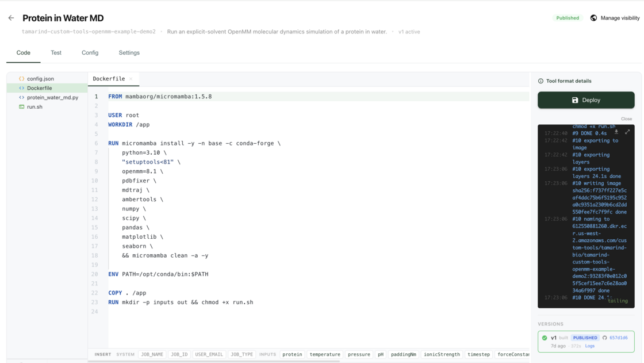Click the WORKDIR /app code line
Viewport: 644px width, 363px height.
(129, 125)
